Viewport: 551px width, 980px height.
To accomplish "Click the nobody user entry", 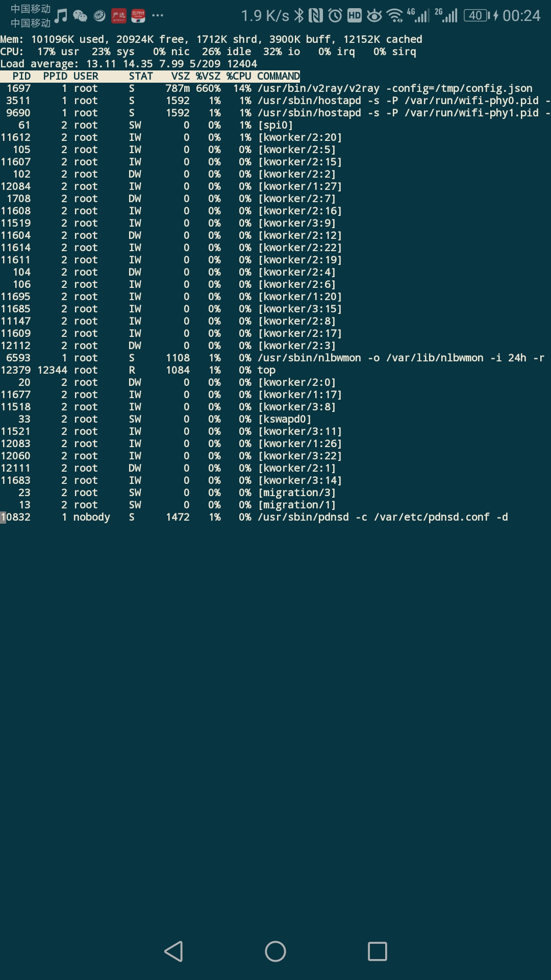I will (x=92, y=517).
